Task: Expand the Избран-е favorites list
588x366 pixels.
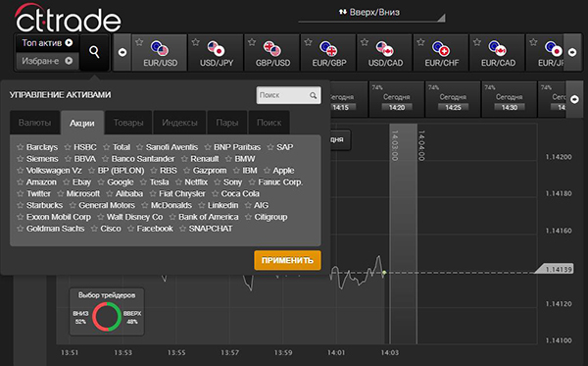Action: point(47,61)
